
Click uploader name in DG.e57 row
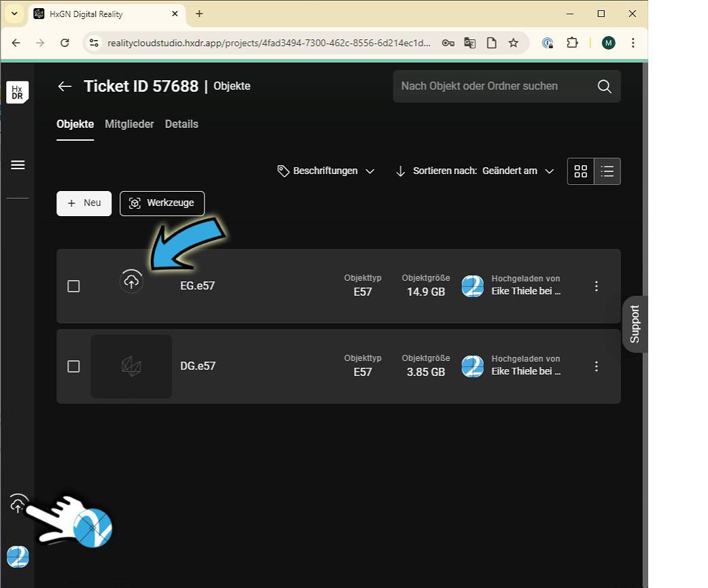point(526,371)
